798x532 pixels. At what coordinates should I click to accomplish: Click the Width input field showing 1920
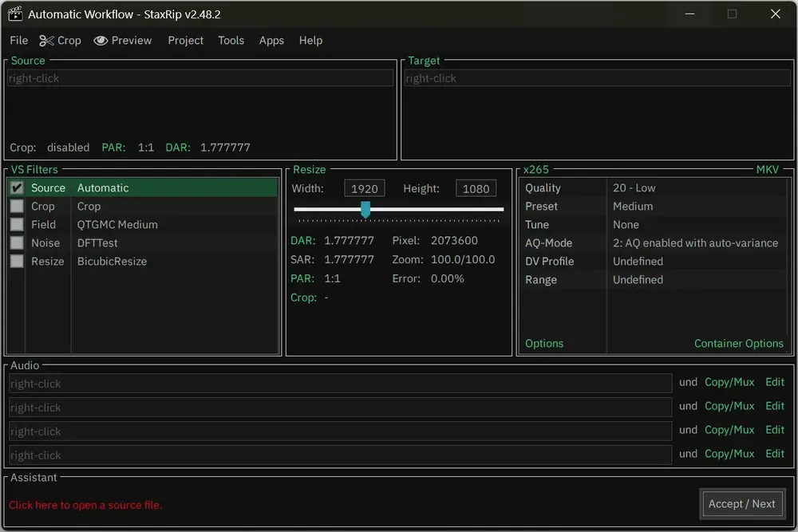click(365, 189)
